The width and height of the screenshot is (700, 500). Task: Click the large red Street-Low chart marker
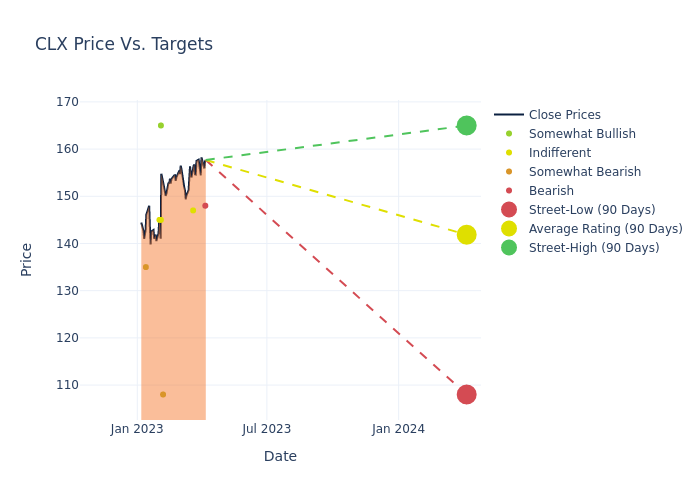click(x=466, y=394)
